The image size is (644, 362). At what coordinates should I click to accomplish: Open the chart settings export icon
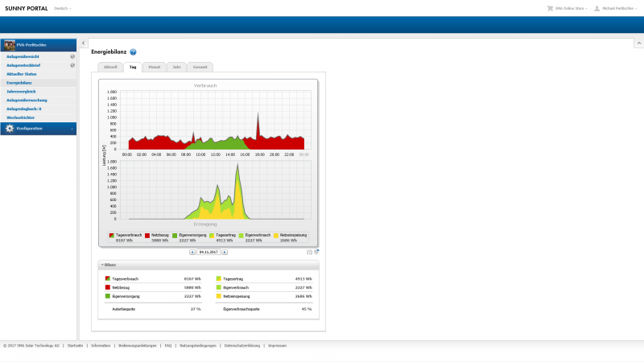(x=316, y=252)
